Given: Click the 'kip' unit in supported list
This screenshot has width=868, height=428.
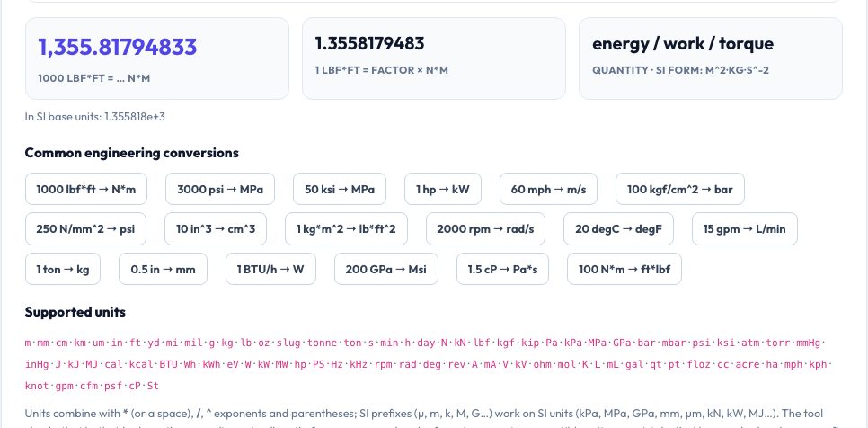Looking at the screenshot, I should tap(530, 343).
